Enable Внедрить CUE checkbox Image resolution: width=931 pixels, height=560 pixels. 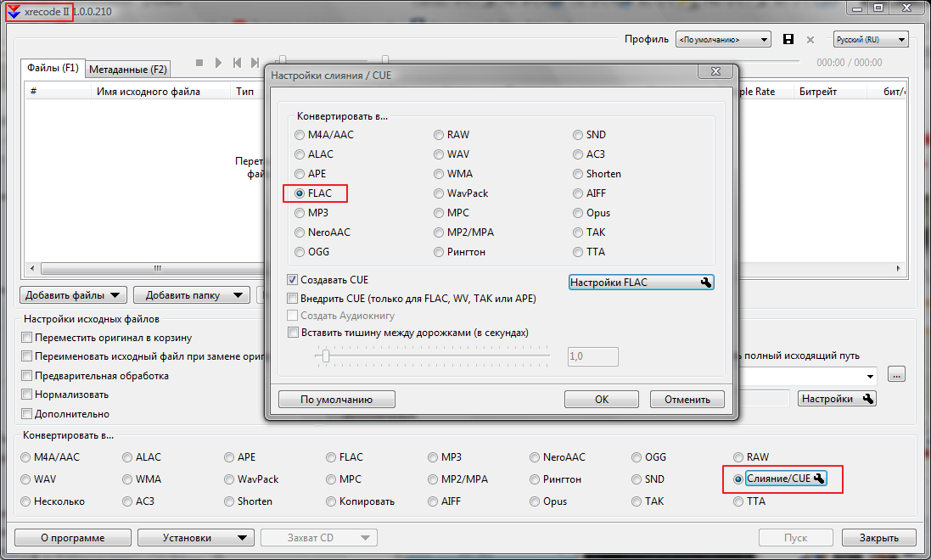293,299
